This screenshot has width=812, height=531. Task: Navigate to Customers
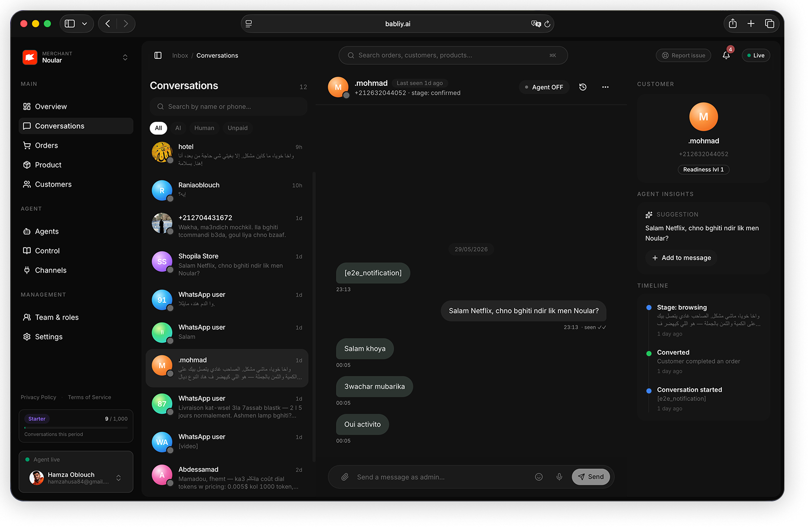click(76, 184)
